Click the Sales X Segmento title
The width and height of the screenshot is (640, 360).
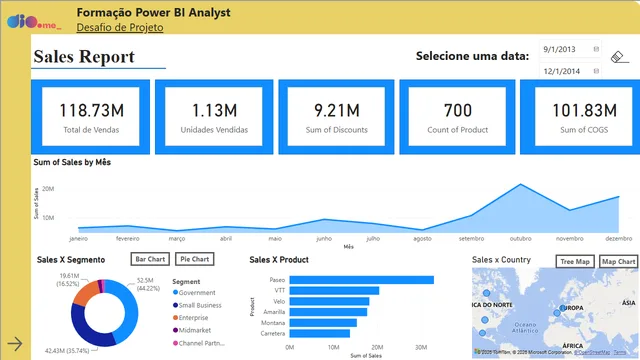tap(71, 260)
